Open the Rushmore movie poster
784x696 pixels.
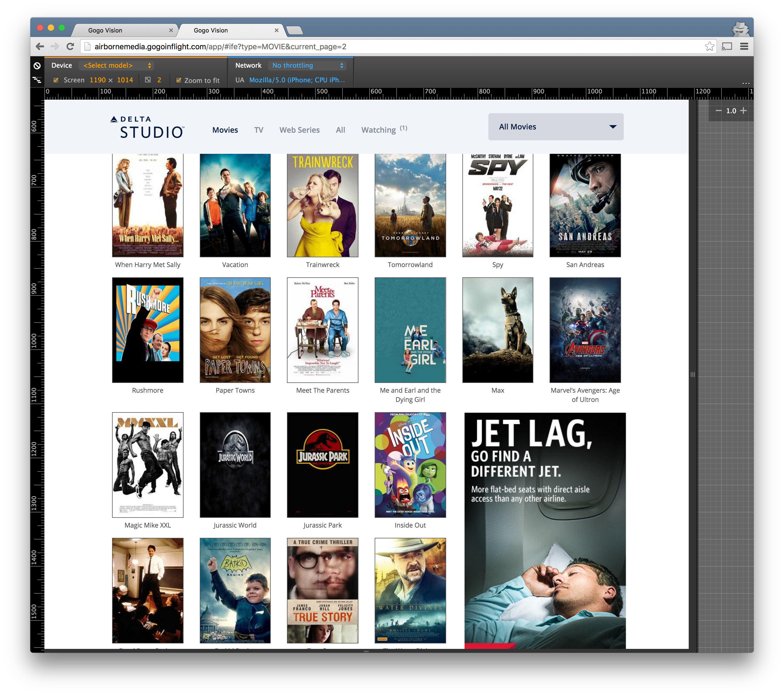148,330
